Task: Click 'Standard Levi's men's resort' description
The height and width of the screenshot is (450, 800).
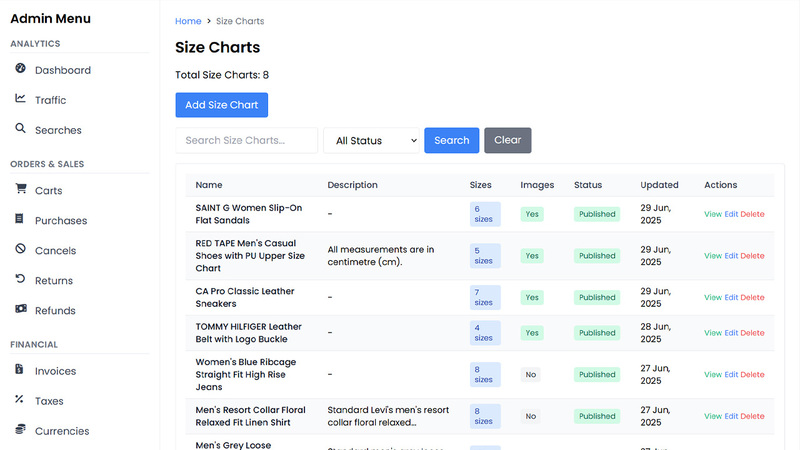Action: click(x=388, y=416)
